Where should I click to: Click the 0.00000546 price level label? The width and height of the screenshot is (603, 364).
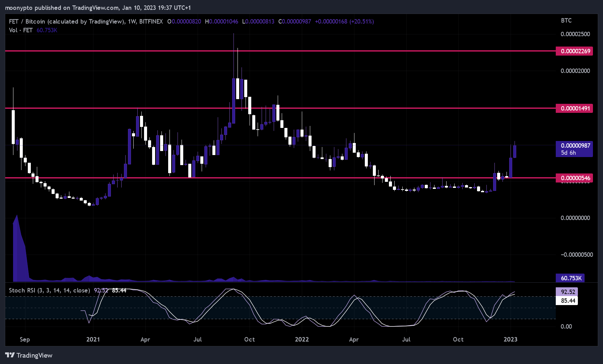tap(574, 178)
